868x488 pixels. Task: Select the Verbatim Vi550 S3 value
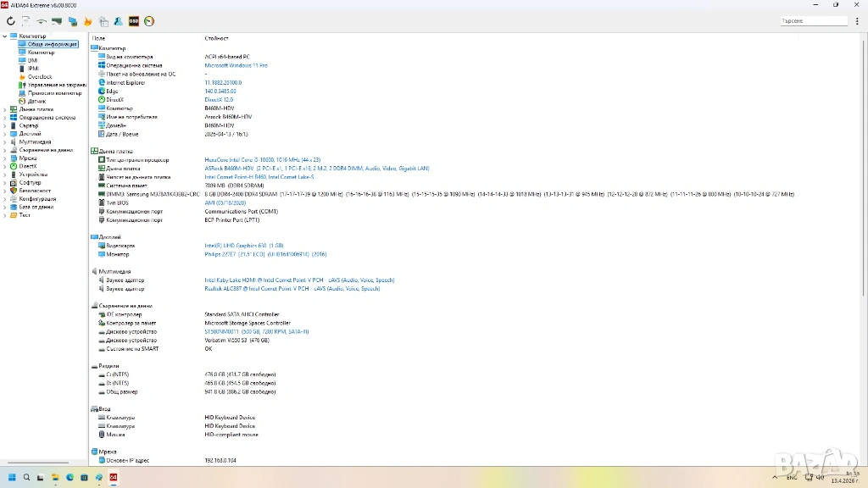click(x=237, y=341)
